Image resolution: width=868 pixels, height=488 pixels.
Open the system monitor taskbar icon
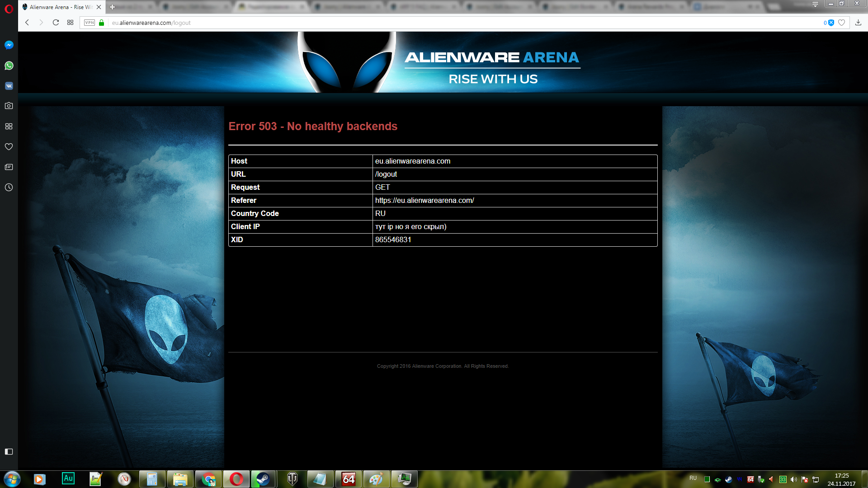[405, 479]
